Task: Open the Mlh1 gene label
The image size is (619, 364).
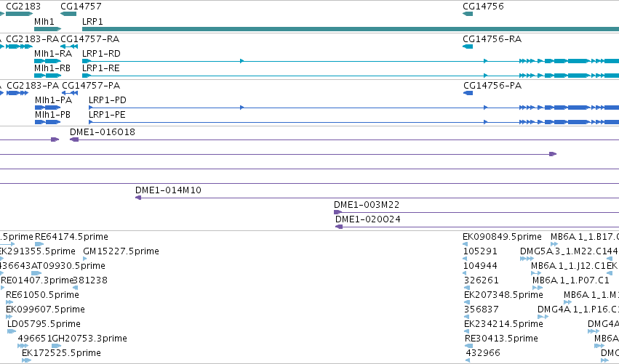Action: [x=44, y=21]
